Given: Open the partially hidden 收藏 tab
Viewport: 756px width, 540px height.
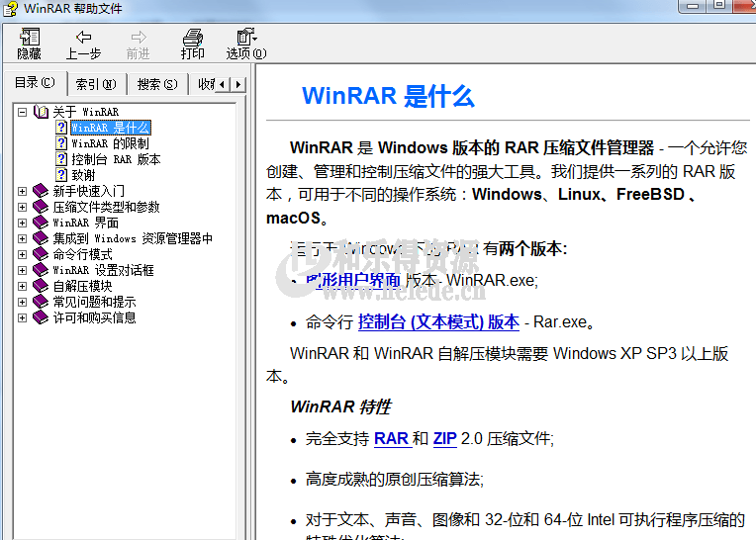Looking at the screenshot, I should [204, 84].
